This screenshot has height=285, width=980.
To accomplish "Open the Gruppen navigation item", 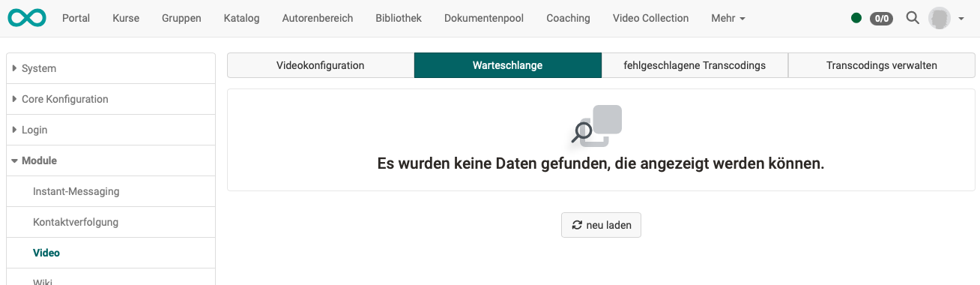I will click(181, 18).
